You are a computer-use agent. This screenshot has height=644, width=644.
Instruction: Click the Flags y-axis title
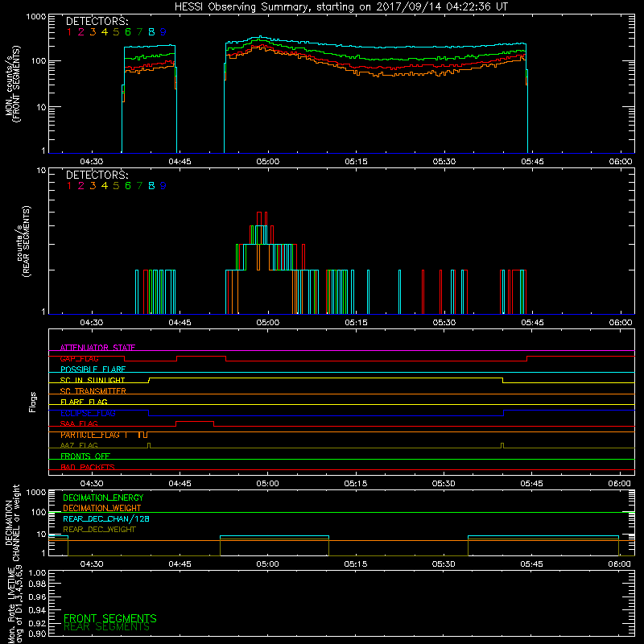coord(33,402)
